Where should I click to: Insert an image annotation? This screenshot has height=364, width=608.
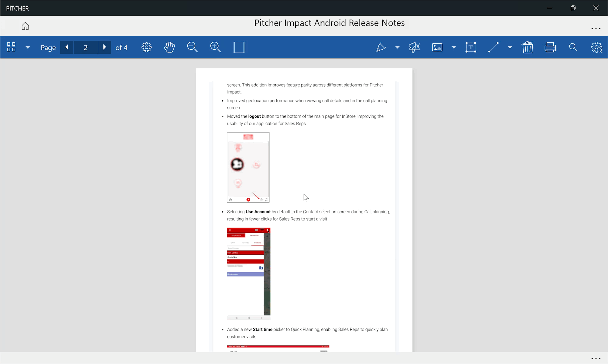click(x=437, y=47)
